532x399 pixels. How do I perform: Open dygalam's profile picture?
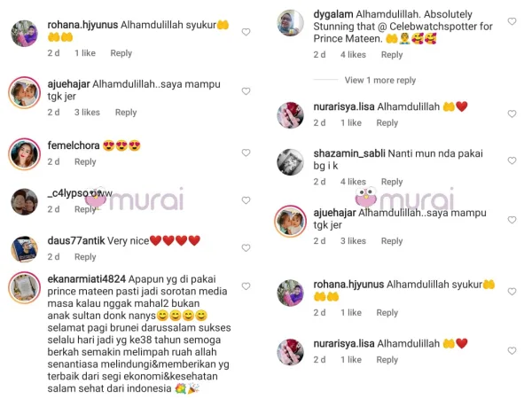[x=291, y=23]
